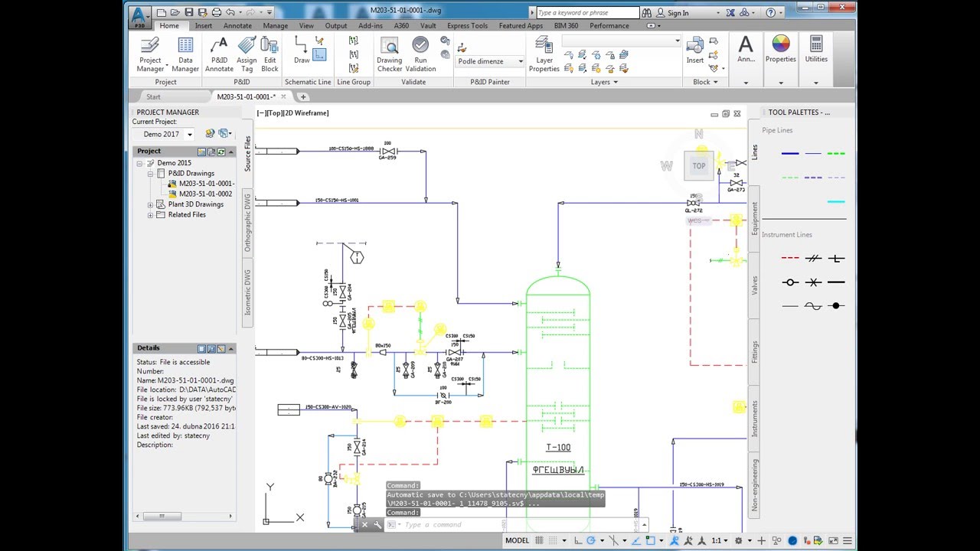The image size is (980, 551).
Task: Open the Help question mark icon
Action: [770, 12]
